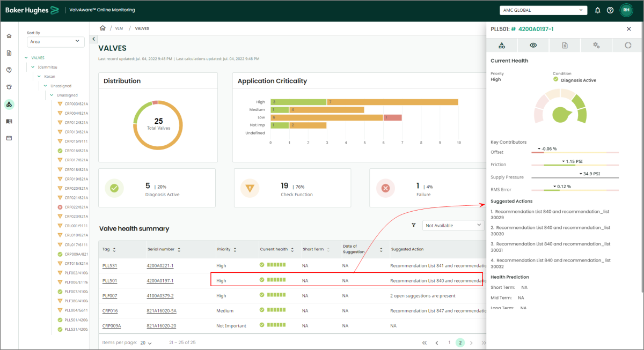Screen dimensions: 644x350
Task: Collapse the Kosan tree node
Action: point(40,77)
